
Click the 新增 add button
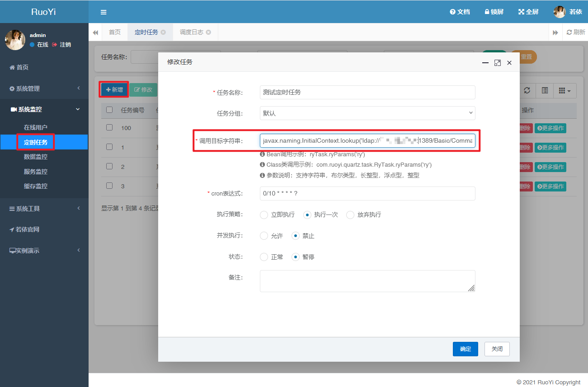pos(114,90)
